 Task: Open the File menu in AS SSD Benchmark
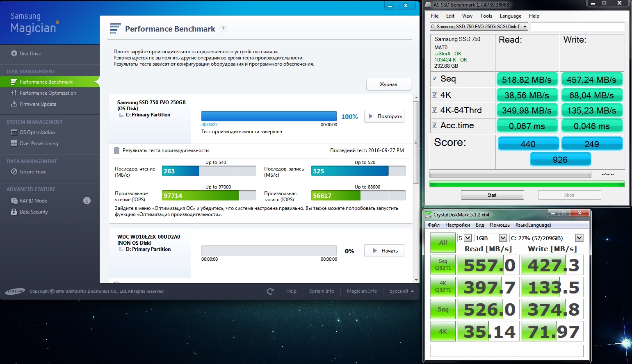point(435,16)
